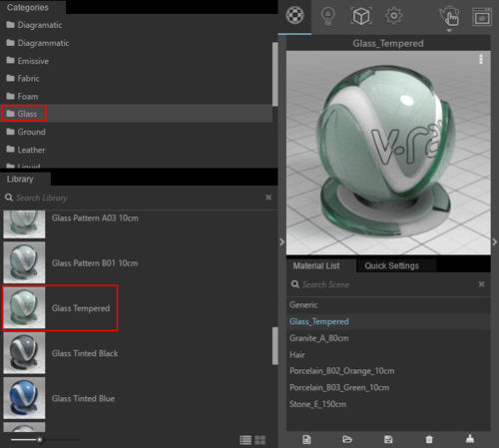Expand the right panel arrow
The image size is (499, 448).
495,242
